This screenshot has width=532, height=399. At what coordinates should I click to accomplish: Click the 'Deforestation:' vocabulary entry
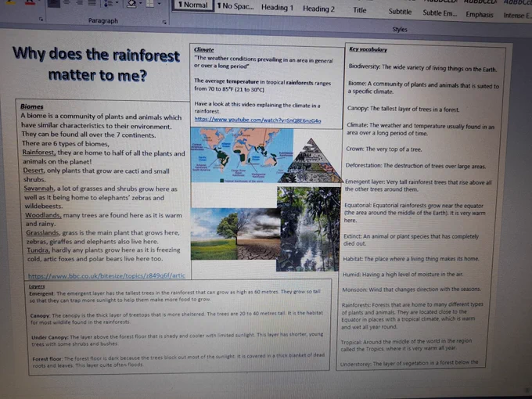coord(416,166)
